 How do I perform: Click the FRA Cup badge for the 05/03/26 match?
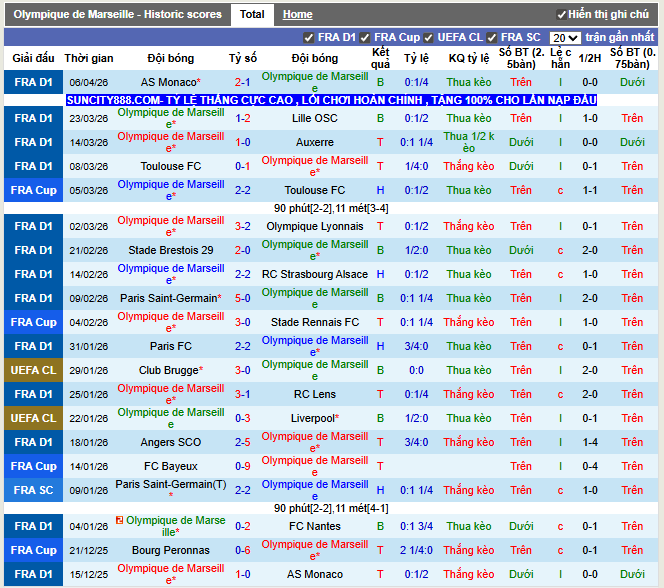coord(33,190)
